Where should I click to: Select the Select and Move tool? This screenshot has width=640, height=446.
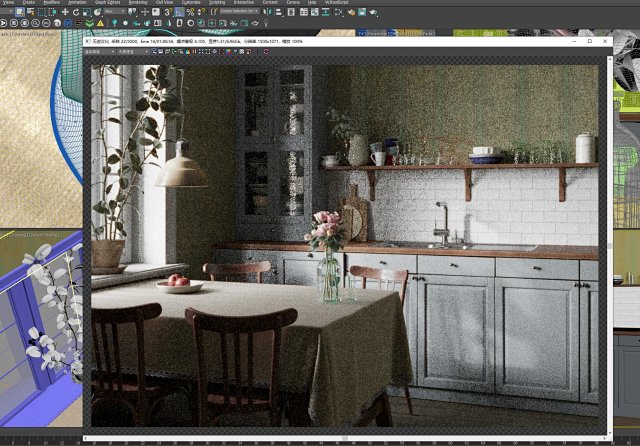[65, 12]
